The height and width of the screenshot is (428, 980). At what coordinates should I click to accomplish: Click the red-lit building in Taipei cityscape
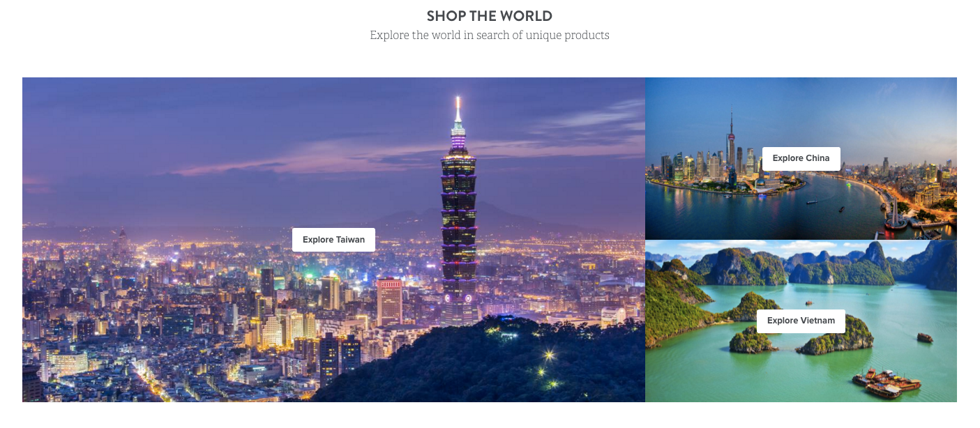click(x=389, y=300)
